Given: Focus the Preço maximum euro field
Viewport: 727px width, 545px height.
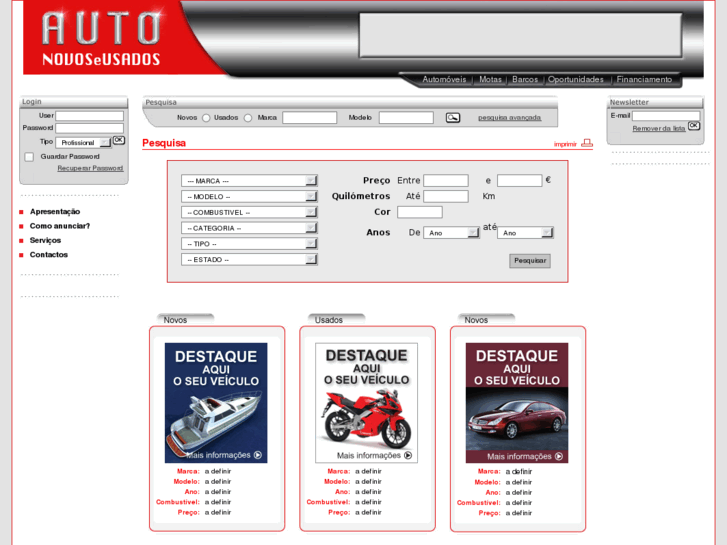Looking at the screenshot, I should tap(520, 180).
